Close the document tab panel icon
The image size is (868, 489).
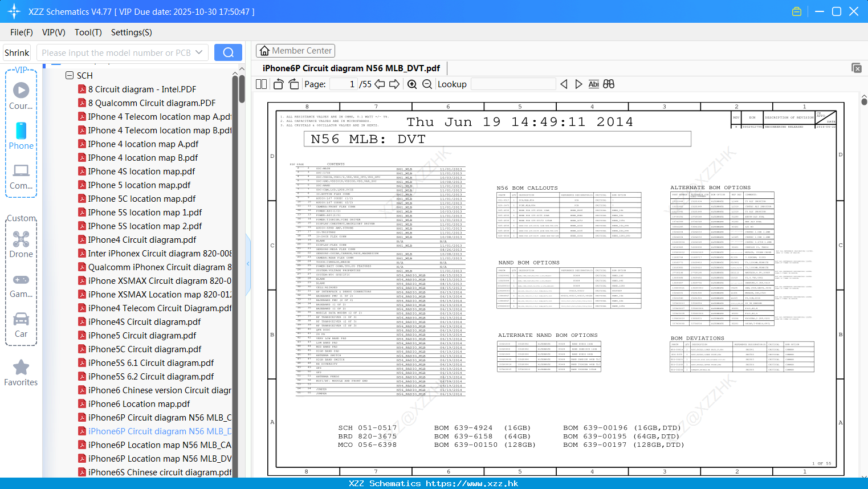[x=857, y=68]
